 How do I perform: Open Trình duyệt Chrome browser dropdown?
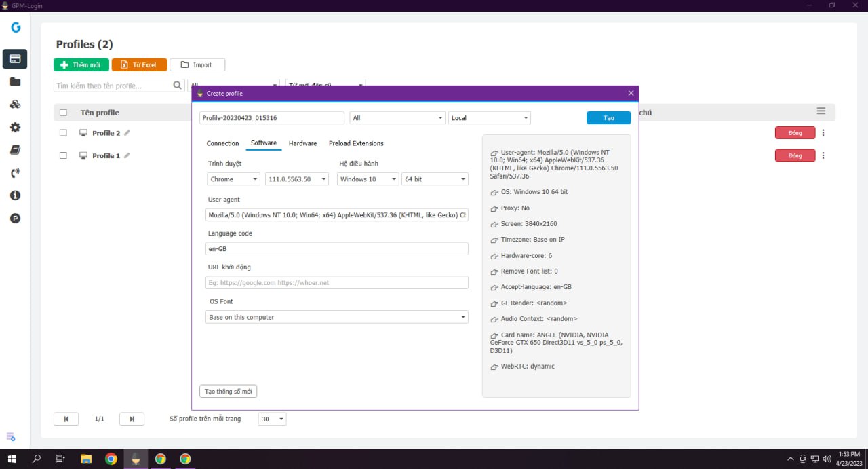[x=234, y=179]
